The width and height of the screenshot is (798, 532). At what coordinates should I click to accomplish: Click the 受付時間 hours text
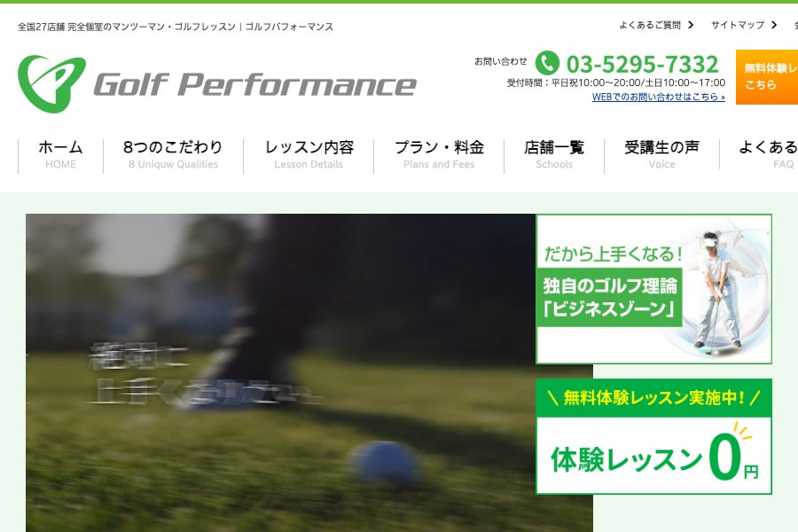(616, 83)
